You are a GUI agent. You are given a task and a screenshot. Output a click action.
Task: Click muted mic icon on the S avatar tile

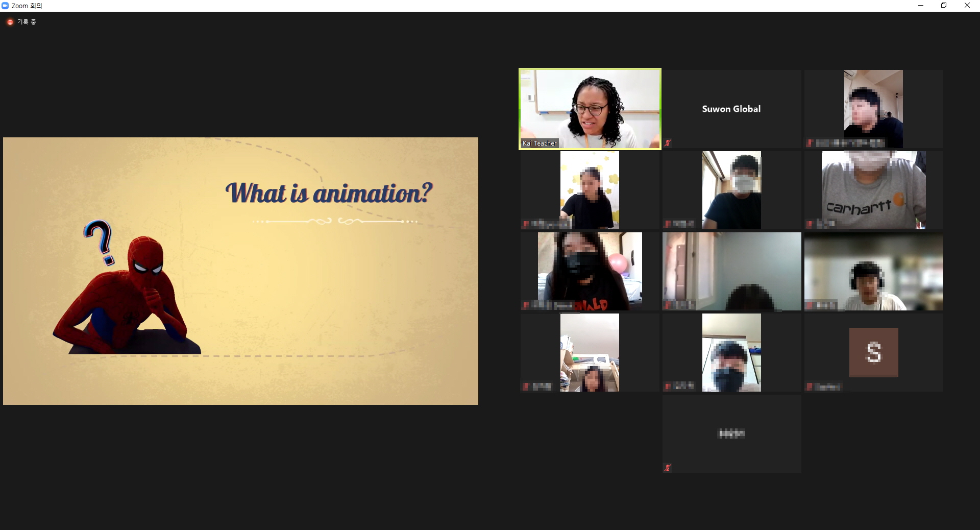(x=809, y=387)
